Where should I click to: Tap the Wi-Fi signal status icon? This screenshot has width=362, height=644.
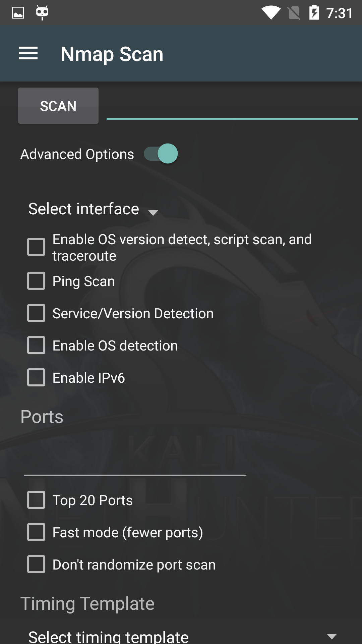point(271,13)
